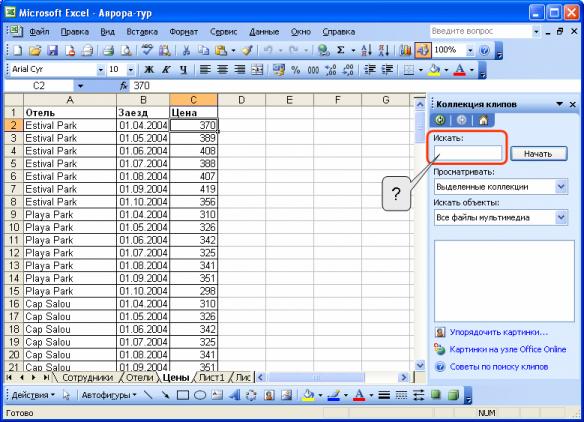Toggle Bold formatting (Ж)

click(149, 70)
